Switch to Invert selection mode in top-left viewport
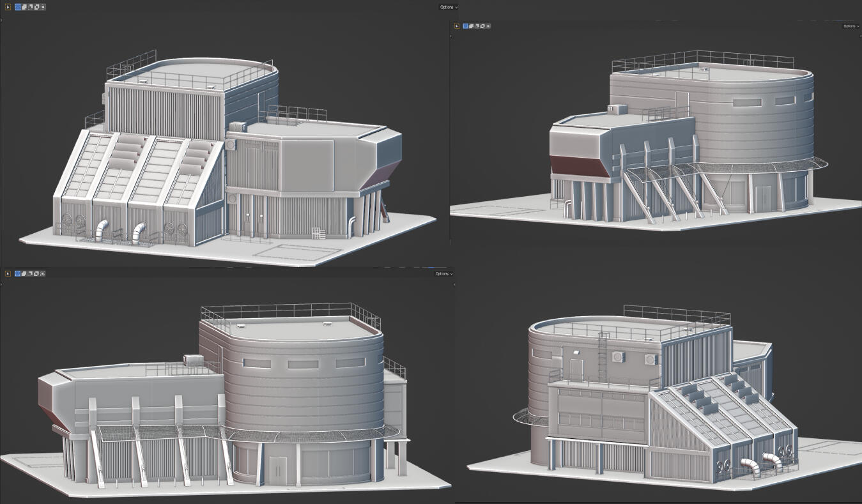The width and height of the screenshot is (862, 504). point(36,7)
